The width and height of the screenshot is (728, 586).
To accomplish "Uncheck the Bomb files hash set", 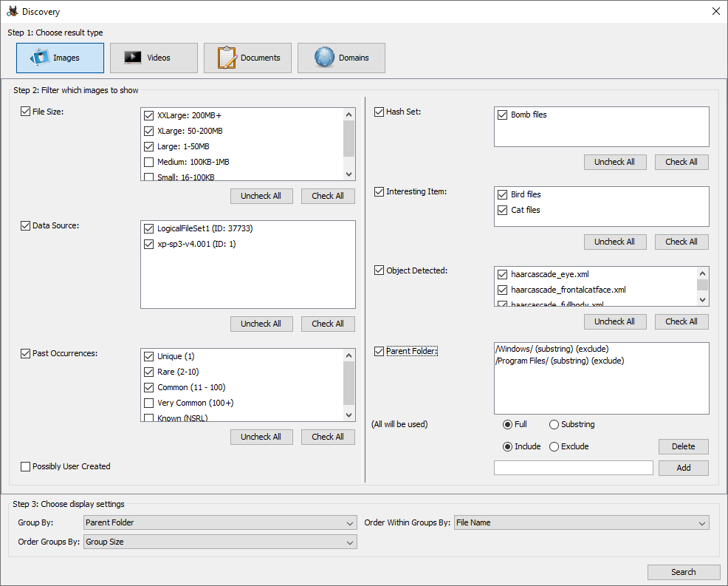I will 503,115.
